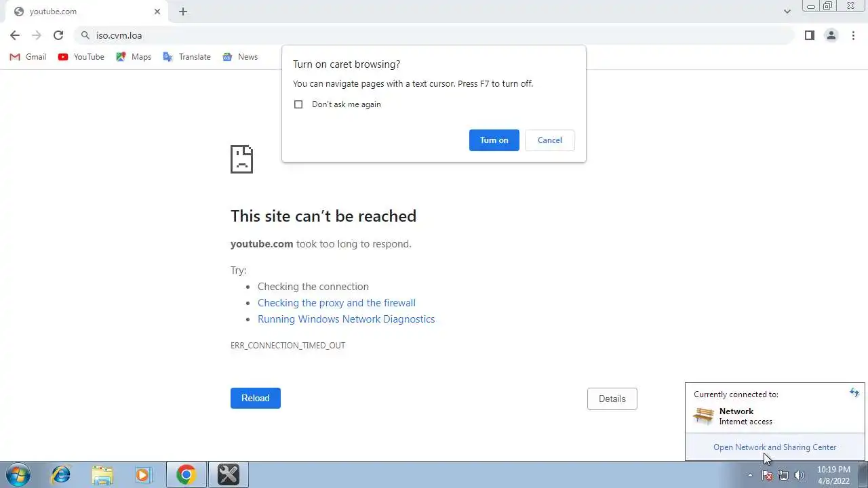Switch to Chrome in the taskbar
868x488 pixels.
tap(186, 475)
